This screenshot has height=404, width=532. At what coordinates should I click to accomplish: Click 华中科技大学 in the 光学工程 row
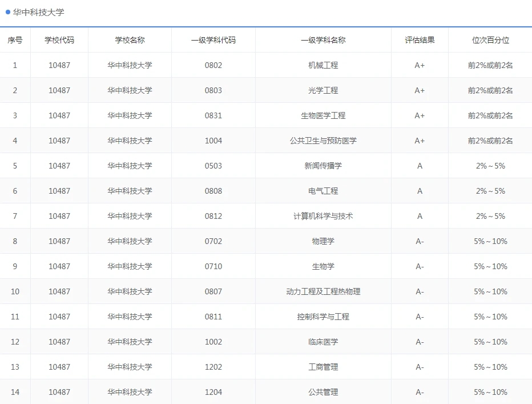(130, 90)
